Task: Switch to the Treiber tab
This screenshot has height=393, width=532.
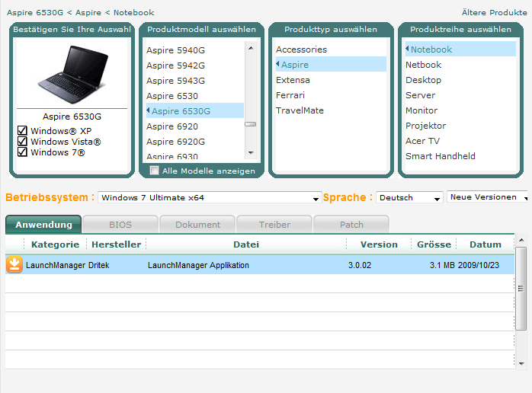Action: [x=274, y=225]
